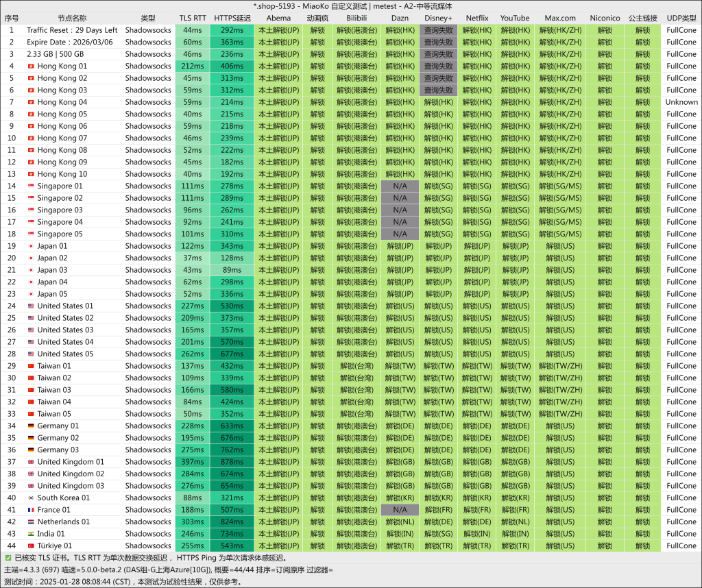Viewport: 702px width, 588px height.
Task: Click the Türkiye flag icon
Action: (x=31, y=546)
